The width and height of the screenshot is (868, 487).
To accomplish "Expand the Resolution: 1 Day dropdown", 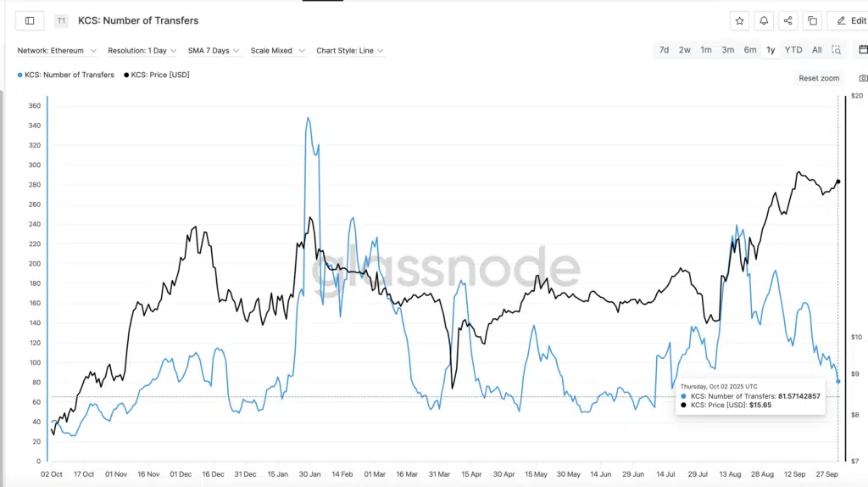I will [142, 51].
